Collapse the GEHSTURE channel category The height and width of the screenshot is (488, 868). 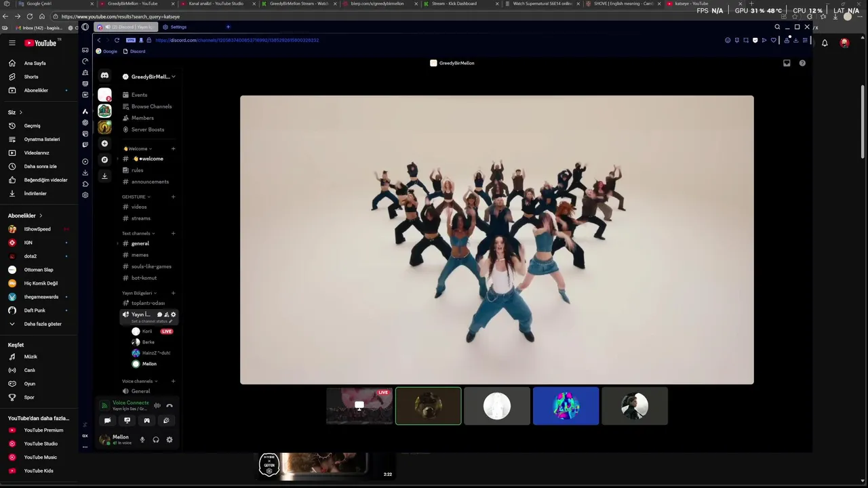pyautogui.click(x=136, y=197)
